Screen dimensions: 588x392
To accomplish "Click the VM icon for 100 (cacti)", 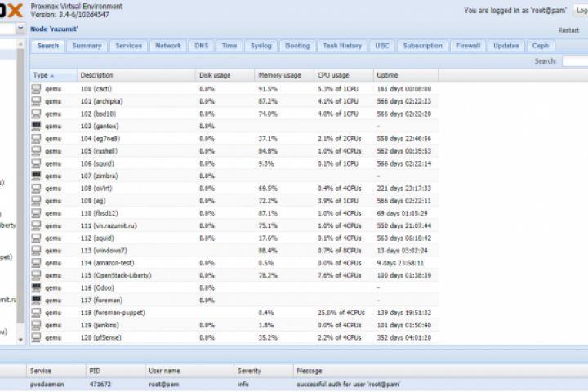I will [36, 89].
